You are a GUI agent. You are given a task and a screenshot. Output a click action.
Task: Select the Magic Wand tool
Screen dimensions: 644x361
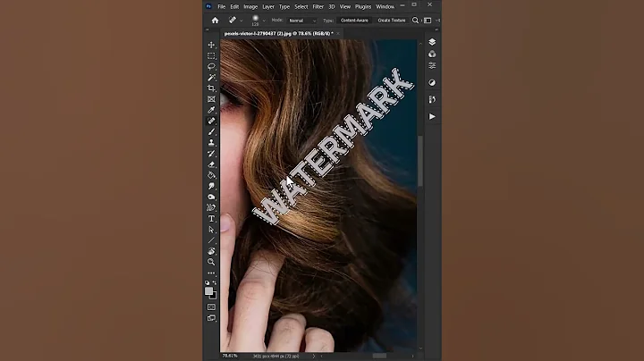point(211,78)
